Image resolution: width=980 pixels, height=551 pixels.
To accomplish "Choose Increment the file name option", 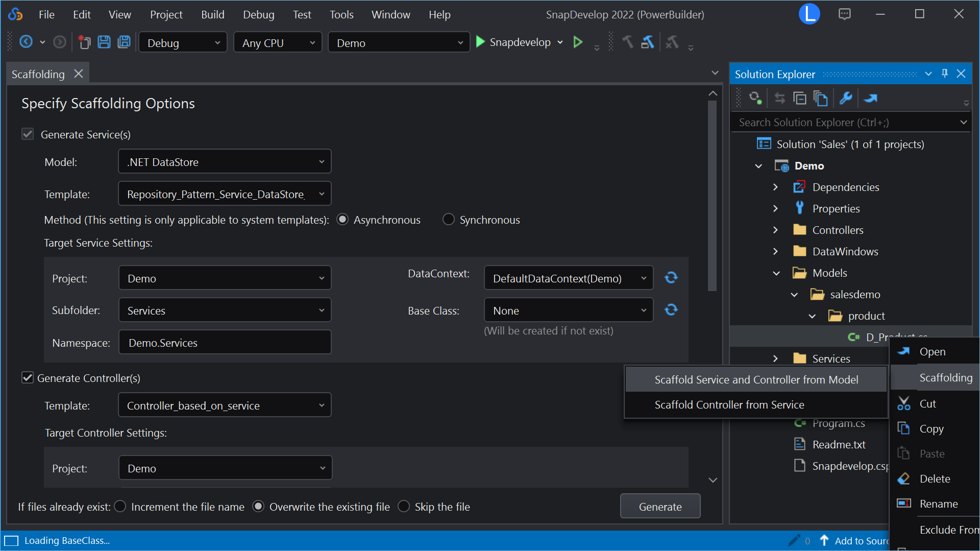I will [x=120, y=506].
